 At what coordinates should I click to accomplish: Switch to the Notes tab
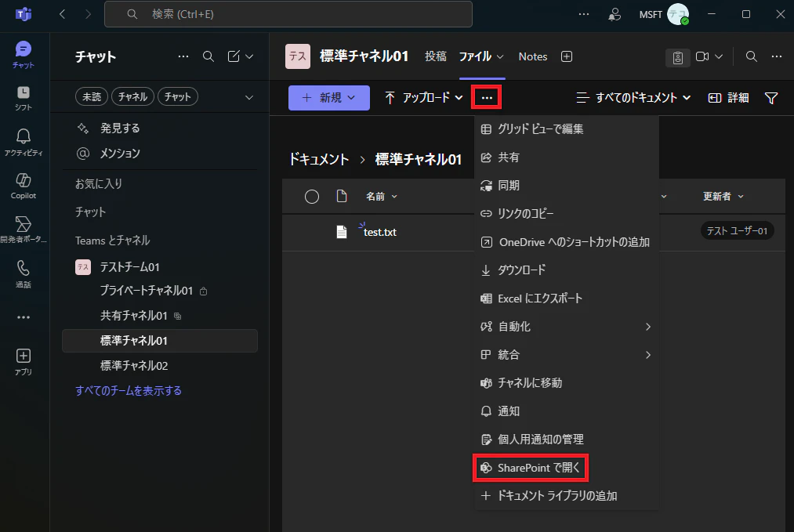point(533,56)
